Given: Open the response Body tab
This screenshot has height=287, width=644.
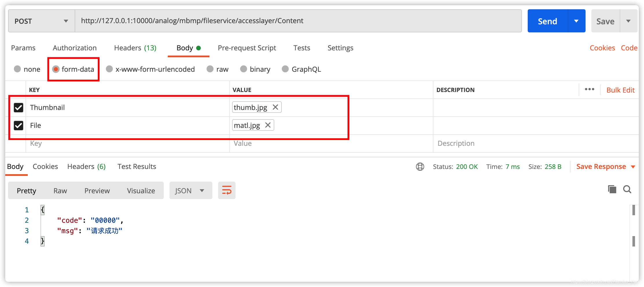Looking at the screenshot, I should 15,167.
